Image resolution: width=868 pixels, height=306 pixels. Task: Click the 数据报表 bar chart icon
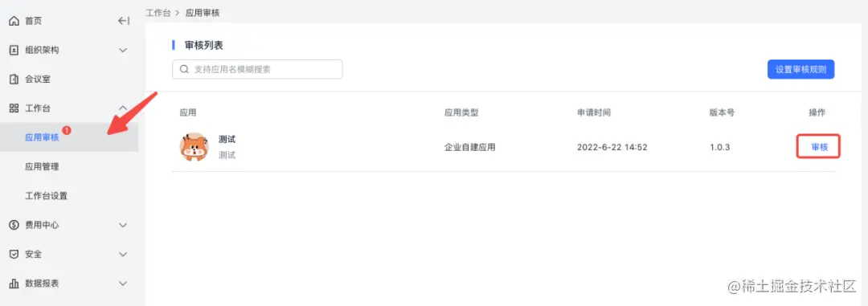click(x=14, y=284)
